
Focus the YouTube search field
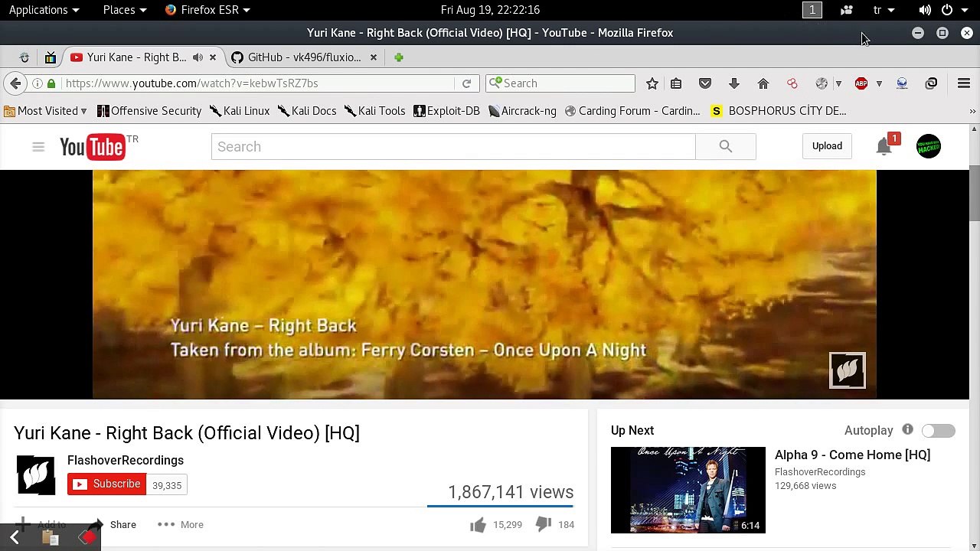(453, 147)
